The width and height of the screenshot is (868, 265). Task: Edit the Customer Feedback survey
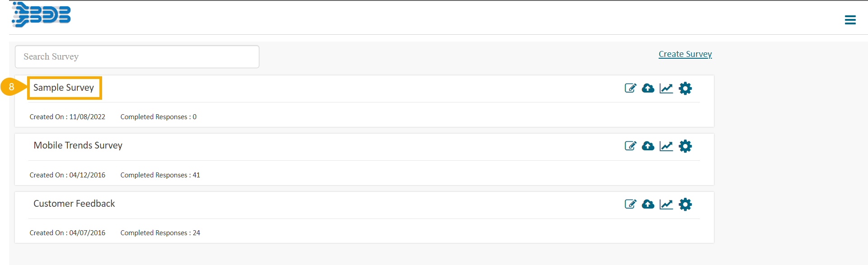coord(630,204)
